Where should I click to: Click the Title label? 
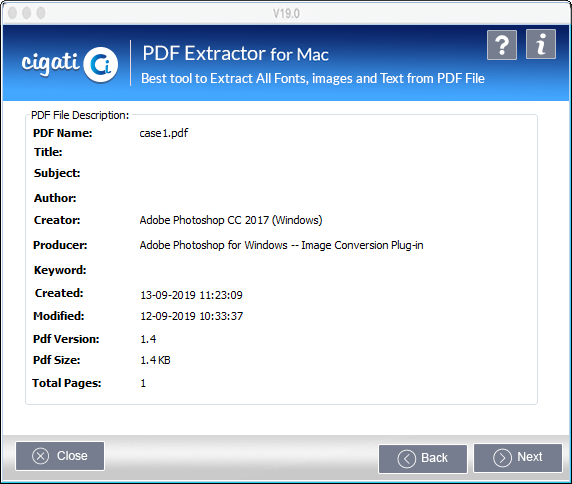[x=48, y=152]
